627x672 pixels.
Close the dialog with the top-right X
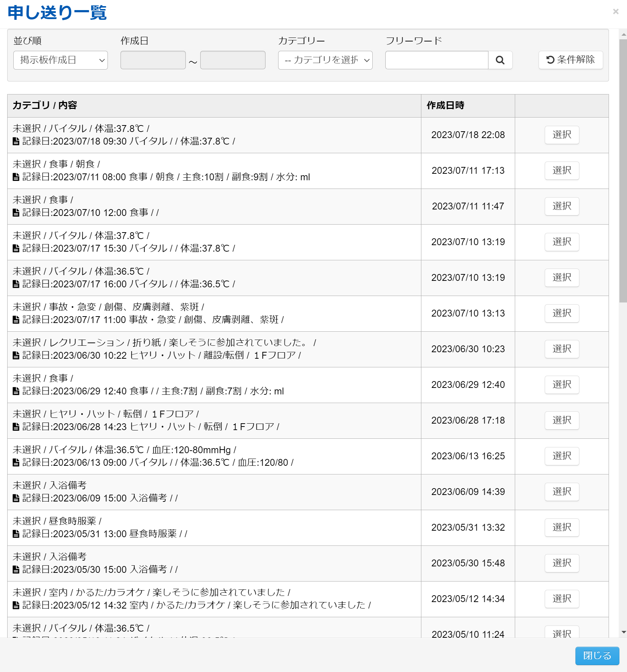(x=615, y=12)
